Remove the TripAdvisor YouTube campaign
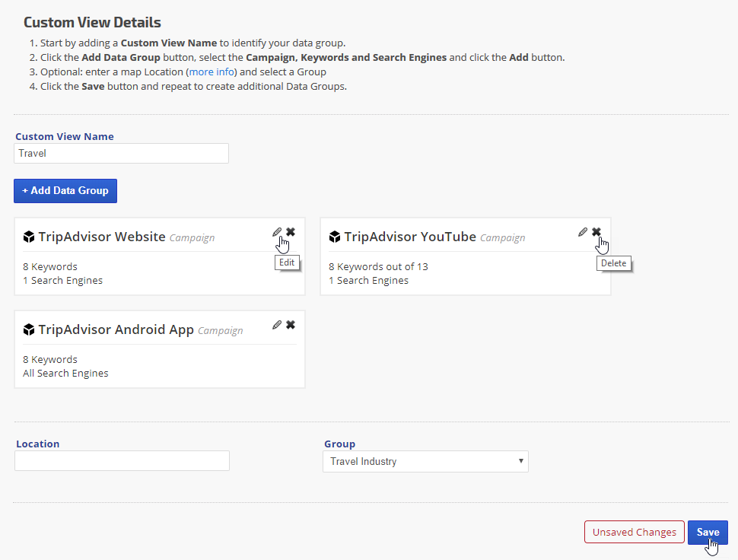The image size is (738, 560). (x=596, y=232)
